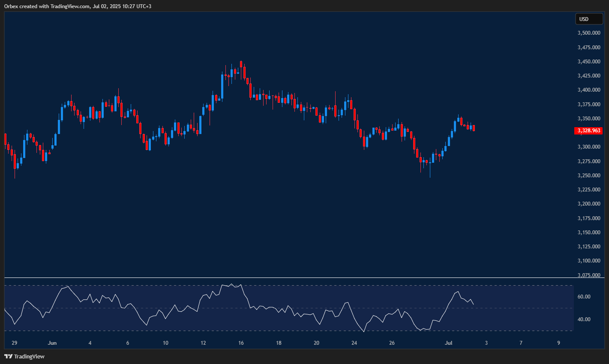609x364 pixels.
Task: Select the date label 16 on time axis
Action: (241, 343)
